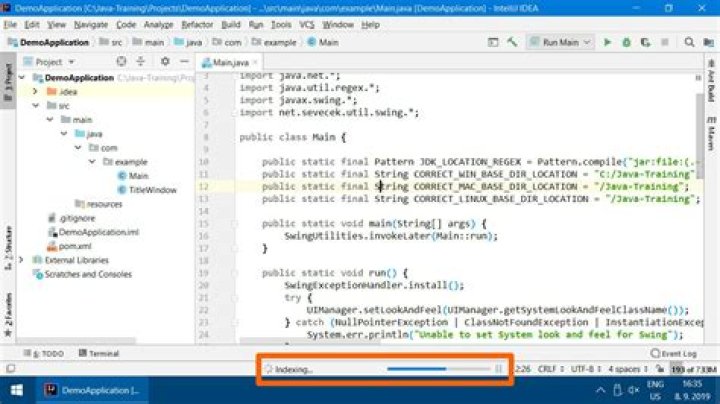This screenshot has height=404, width=720.
Task: Expand the External Libraries node
Action: point(21,260)
